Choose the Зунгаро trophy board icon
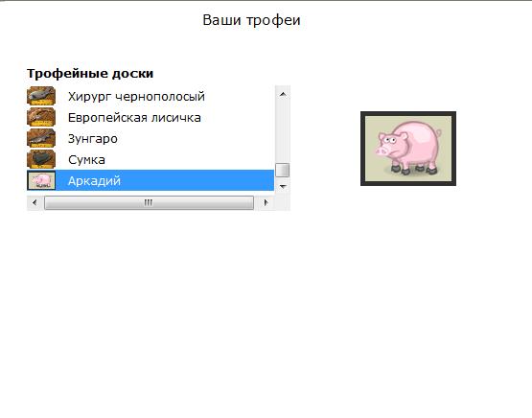532x418 pixels. pyautogui.click(x=41, y=138)
